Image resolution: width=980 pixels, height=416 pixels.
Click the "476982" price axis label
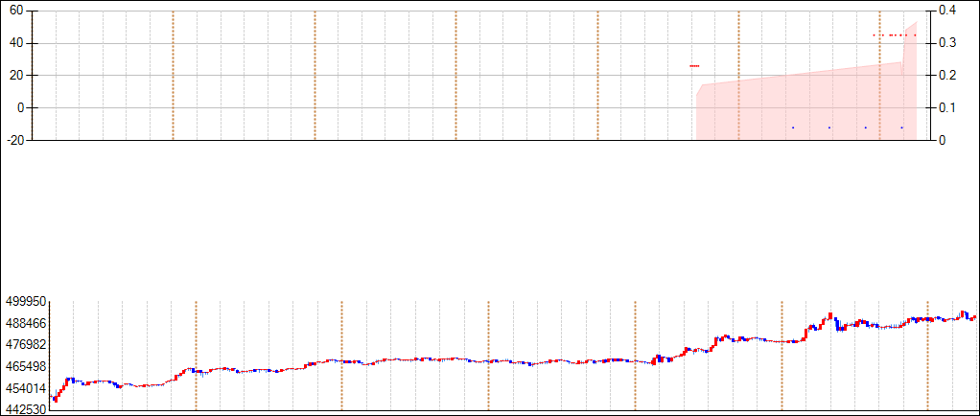[x=26, y=345]
